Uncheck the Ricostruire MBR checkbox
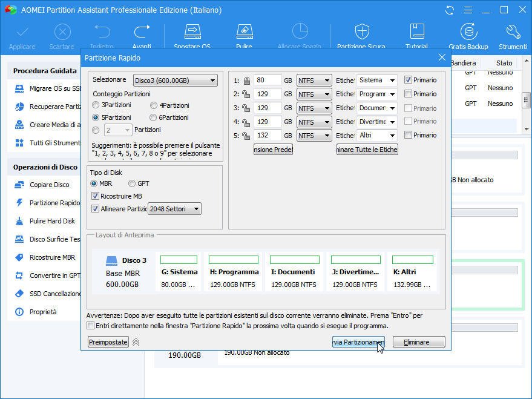The width and height of the screenshot is (532, 399). 95,196
